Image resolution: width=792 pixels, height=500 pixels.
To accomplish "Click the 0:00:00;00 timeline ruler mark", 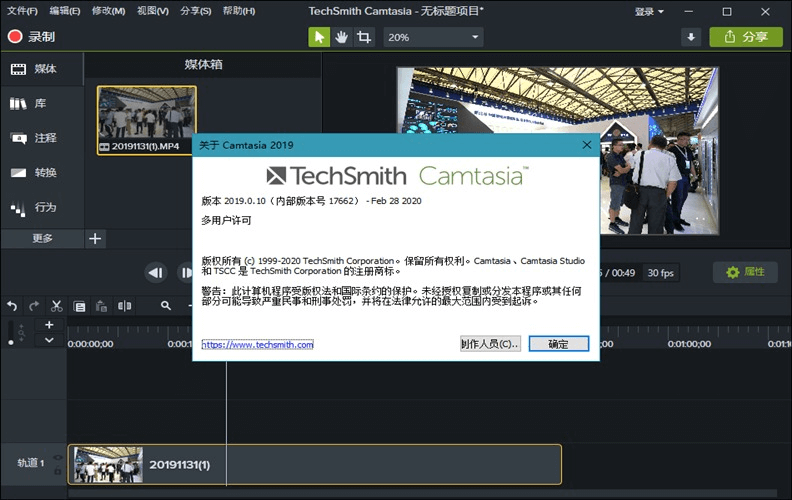I will pyautogui.click(x=91, y=344).
